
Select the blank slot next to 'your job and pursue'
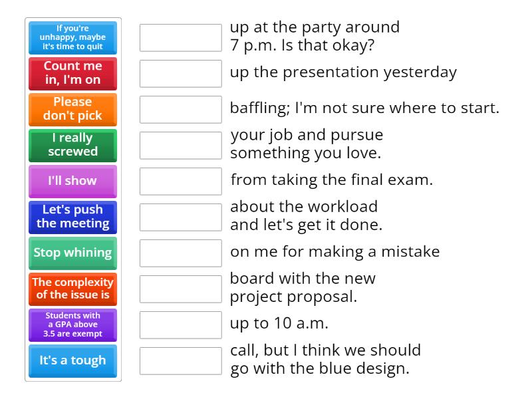coord(181,146)
